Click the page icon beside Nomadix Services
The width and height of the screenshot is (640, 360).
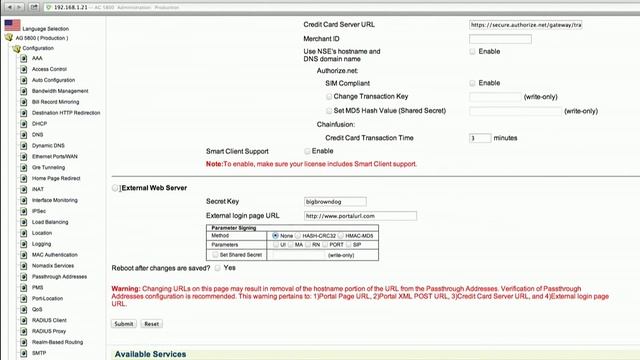[24, 266]
